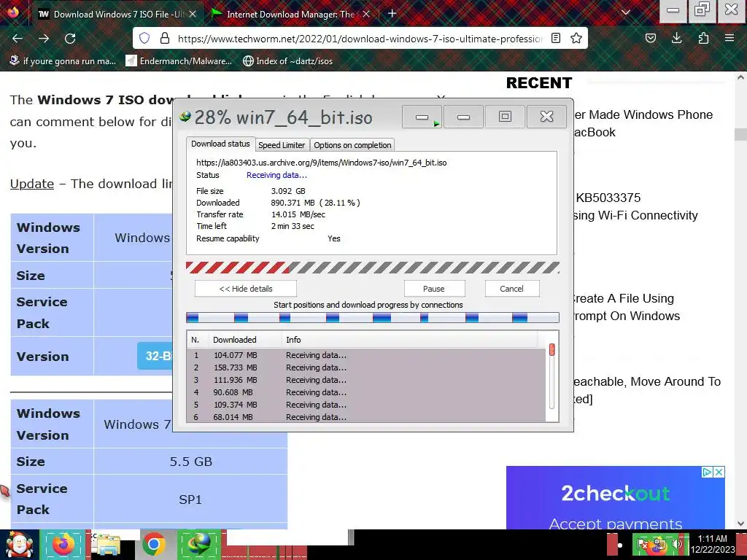Screen dimensions: 747x560
Task: Click the connections list scrollbar thumb
Action: coord(552,349)
